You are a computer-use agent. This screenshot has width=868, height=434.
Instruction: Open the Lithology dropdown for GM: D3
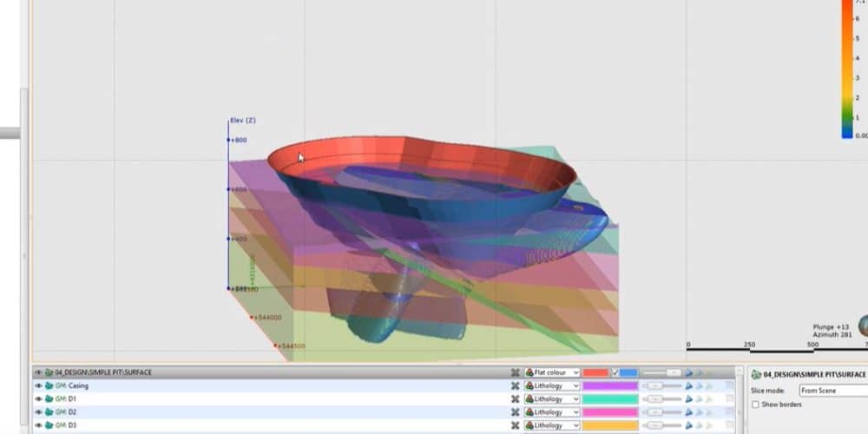tap(552, 425)
